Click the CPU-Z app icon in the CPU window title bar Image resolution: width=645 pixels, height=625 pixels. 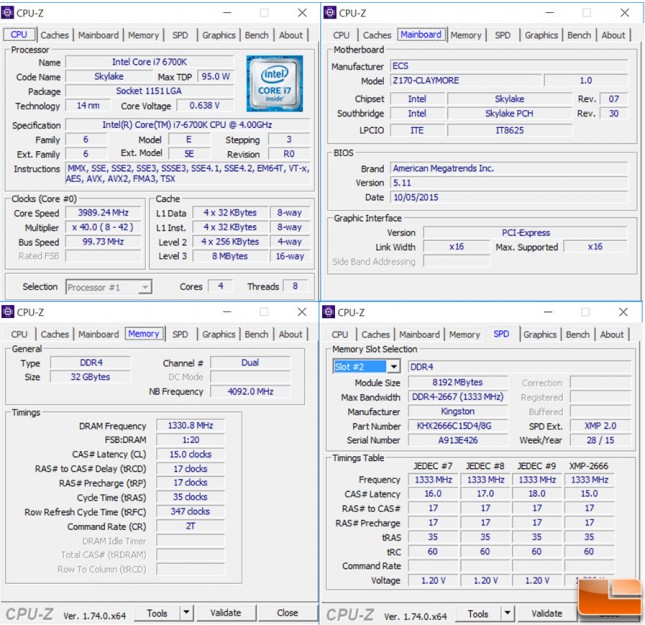pos(7,13)
